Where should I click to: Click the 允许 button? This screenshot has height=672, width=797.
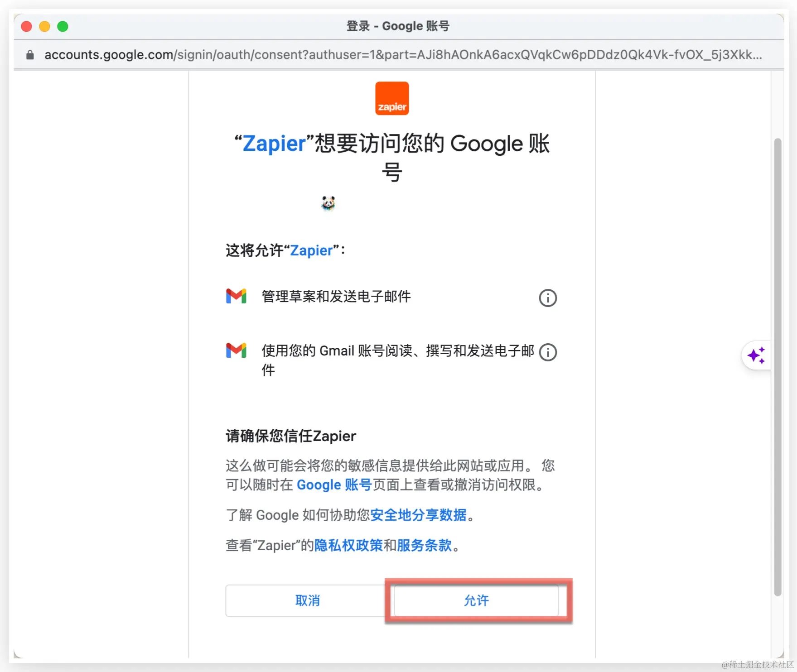[476, 600]
